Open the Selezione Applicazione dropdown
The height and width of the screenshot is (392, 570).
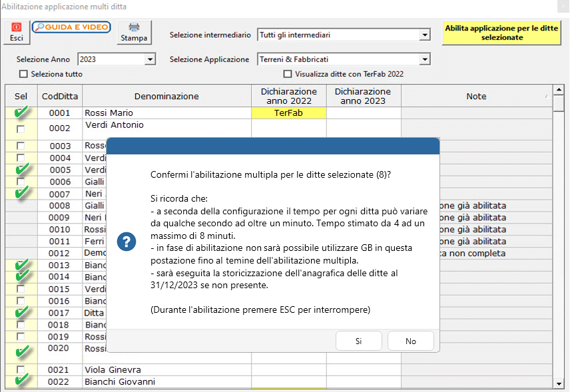(425, 59)
